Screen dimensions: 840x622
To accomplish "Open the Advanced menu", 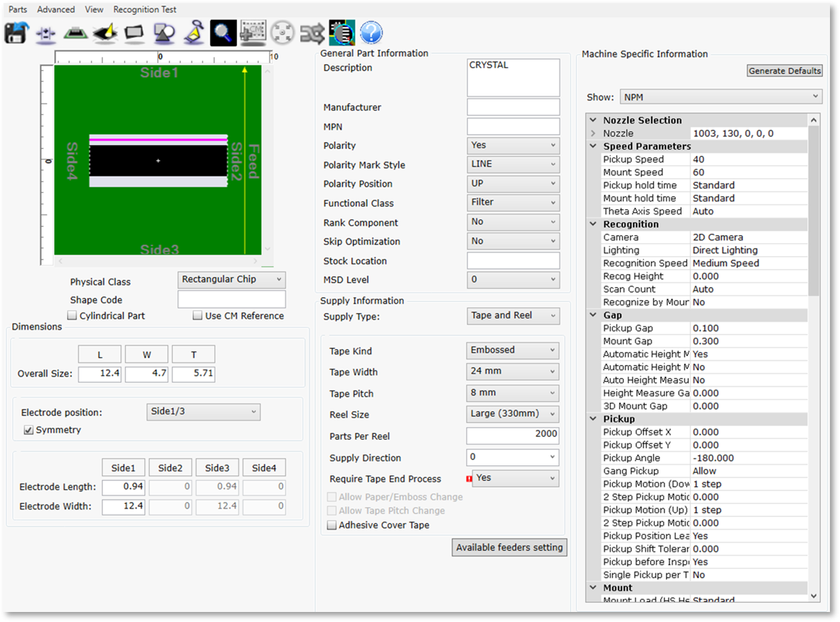I will 56,9.
